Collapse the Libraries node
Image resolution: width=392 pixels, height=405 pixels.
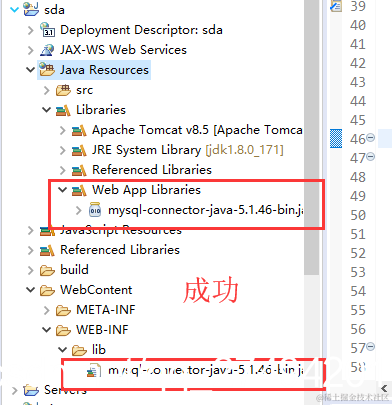[46, 110]
